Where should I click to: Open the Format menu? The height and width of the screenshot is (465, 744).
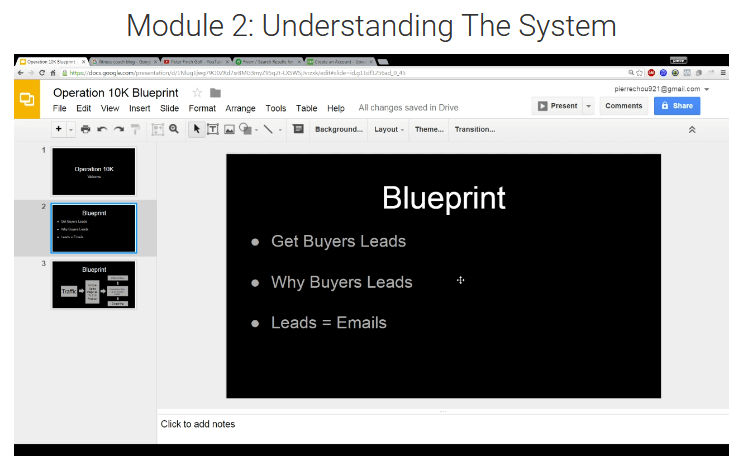(x=202, y=108)
